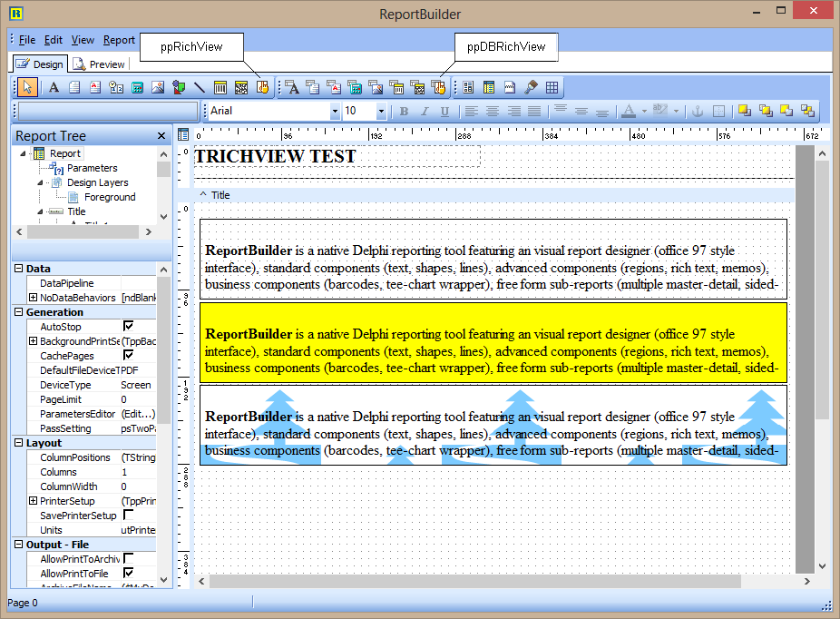The height and width of the screenshot is (619, 840).
Task: Click the Bold formatting button
Action: click(x=404, y=112)
